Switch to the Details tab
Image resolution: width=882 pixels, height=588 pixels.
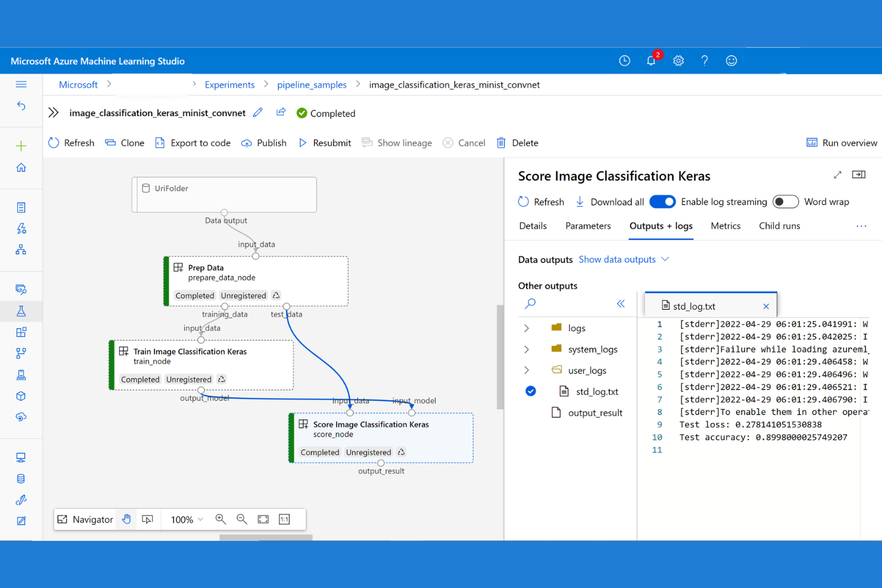pyautogui.click(x=533, y=226)
